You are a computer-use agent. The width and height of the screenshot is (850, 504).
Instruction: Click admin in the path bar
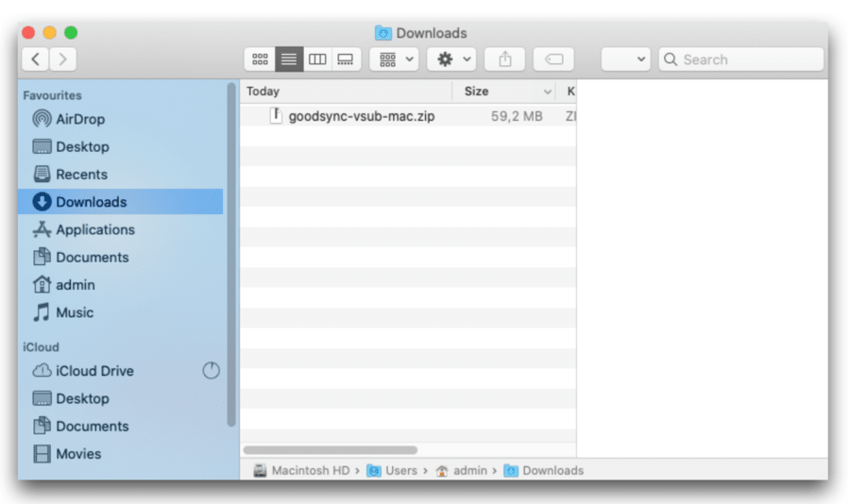click(x=461, y=470)
